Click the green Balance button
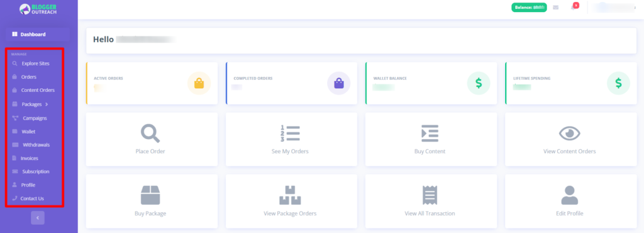 pyautogui.click(x=529, y=8)
